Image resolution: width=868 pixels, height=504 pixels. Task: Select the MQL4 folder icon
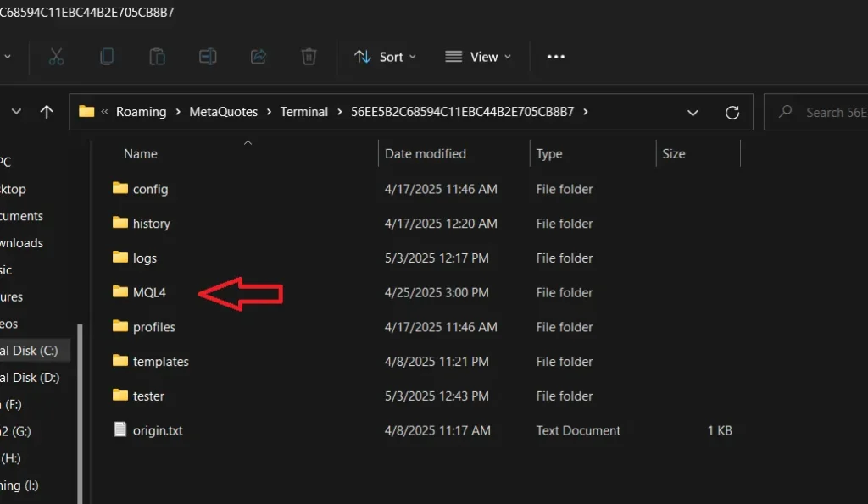tap(120, 291)
